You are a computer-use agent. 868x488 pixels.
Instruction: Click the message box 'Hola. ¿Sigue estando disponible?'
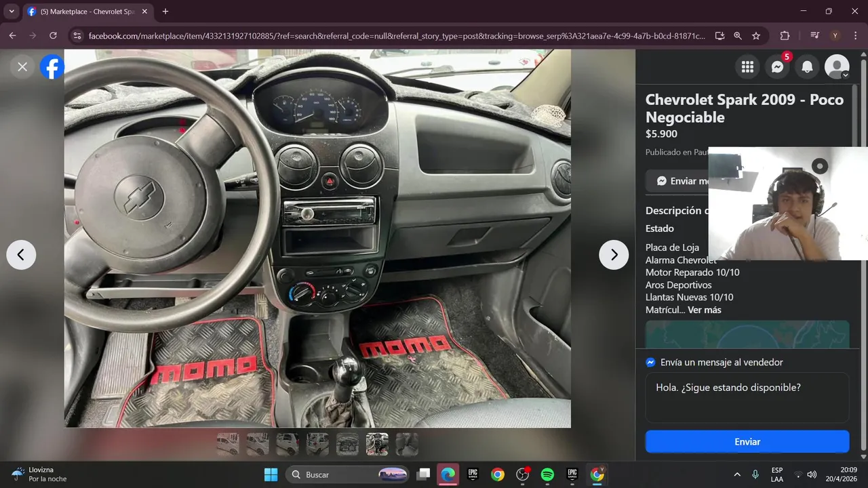pos(747,397)
